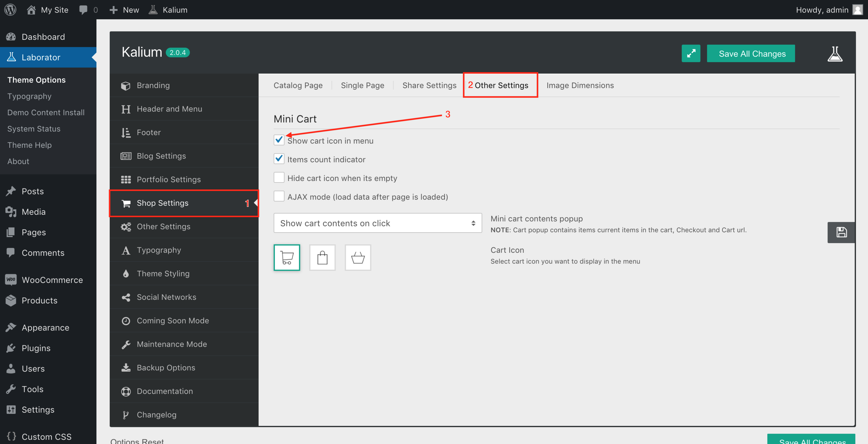The width and height of the screenshot is (868, 444).
Task: Open WooCommerce menu
Action: click(48, 280)
